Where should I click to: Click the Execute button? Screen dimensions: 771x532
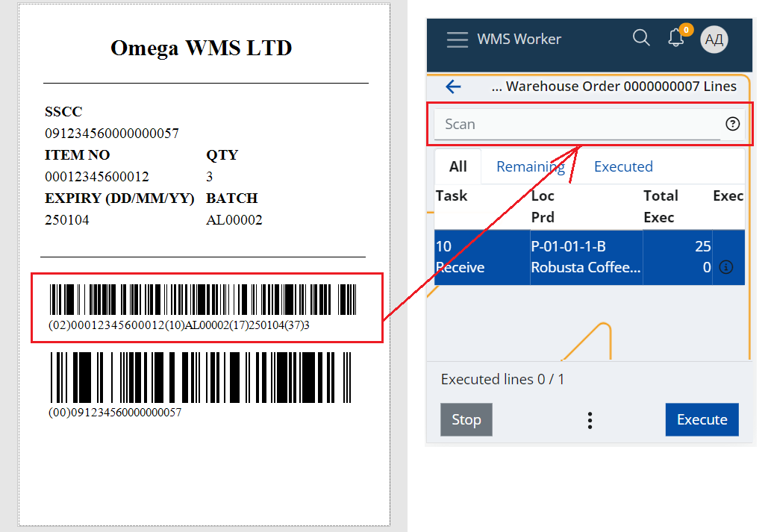pyautogui.click(x=702, y=419)
